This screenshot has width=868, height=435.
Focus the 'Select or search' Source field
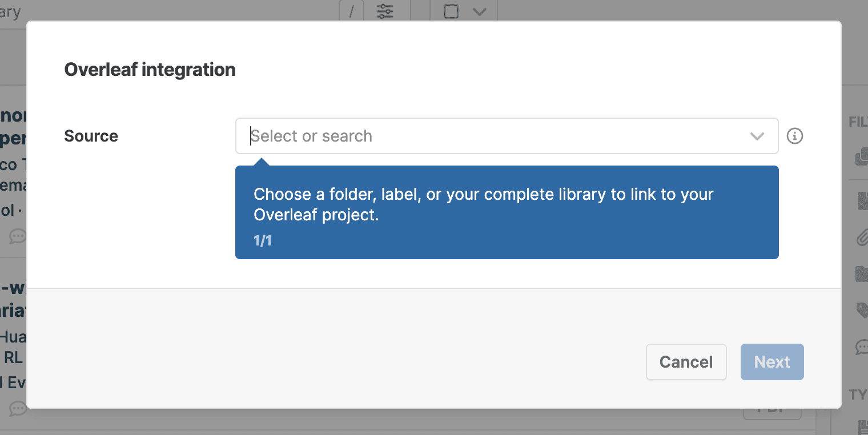(491, 136)
